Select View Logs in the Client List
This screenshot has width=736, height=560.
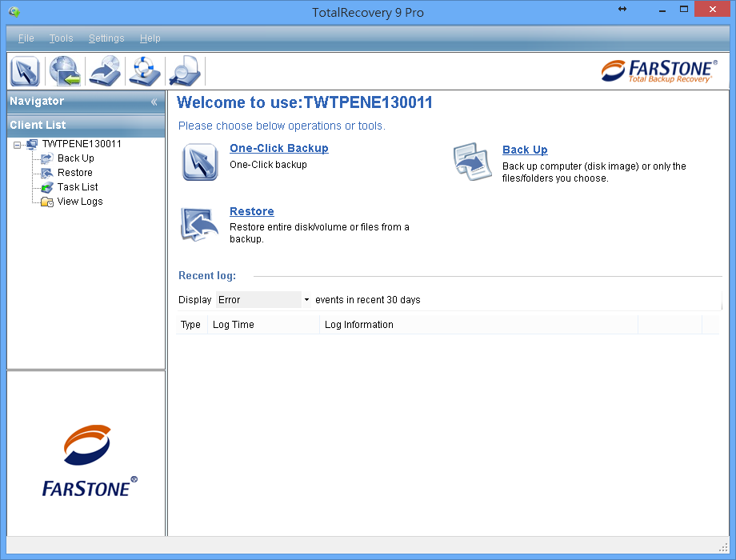pyautogui.click(x=80, y=201)
